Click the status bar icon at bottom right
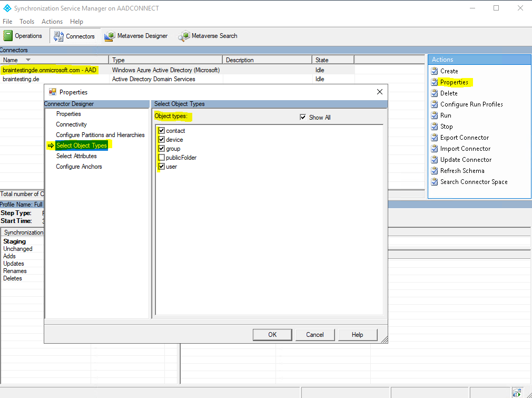Viewport: 532px width, 398px height. pyautogui.click(x=517, y=393)
